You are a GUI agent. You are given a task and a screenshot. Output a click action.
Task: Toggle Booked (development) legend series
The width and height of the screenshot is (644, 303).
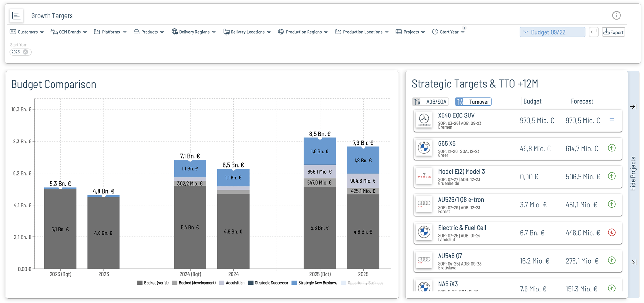[194, 283]
